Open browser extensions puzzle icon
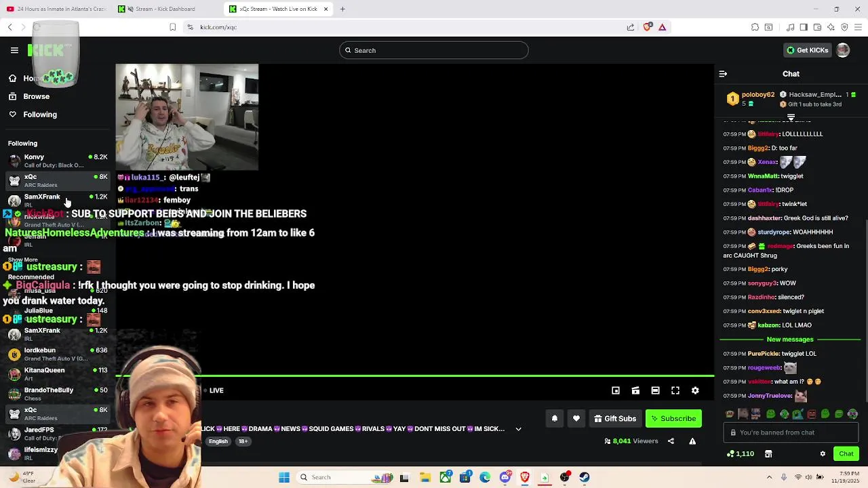 (755, 27)
